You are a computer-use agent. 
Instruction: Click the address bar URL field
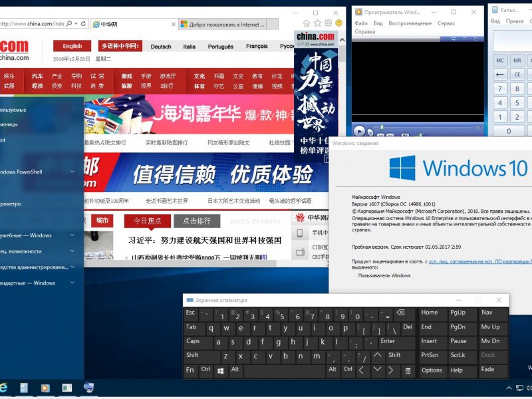click(32, 24)
